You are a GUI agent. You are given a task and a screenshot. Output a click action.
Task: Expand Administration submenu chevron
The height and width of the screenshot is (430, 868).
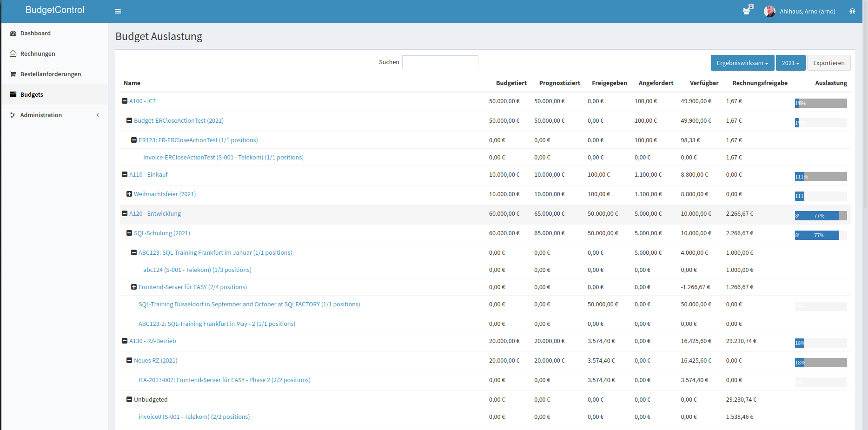(x=98, y=115)
